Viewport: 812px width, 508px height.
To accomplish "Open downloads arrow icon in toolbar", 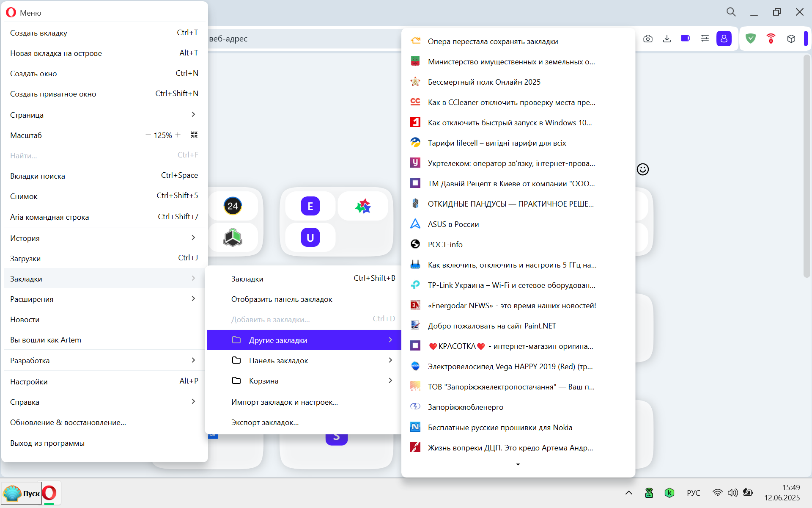I will pyautogui.click(x=667, y=39).
